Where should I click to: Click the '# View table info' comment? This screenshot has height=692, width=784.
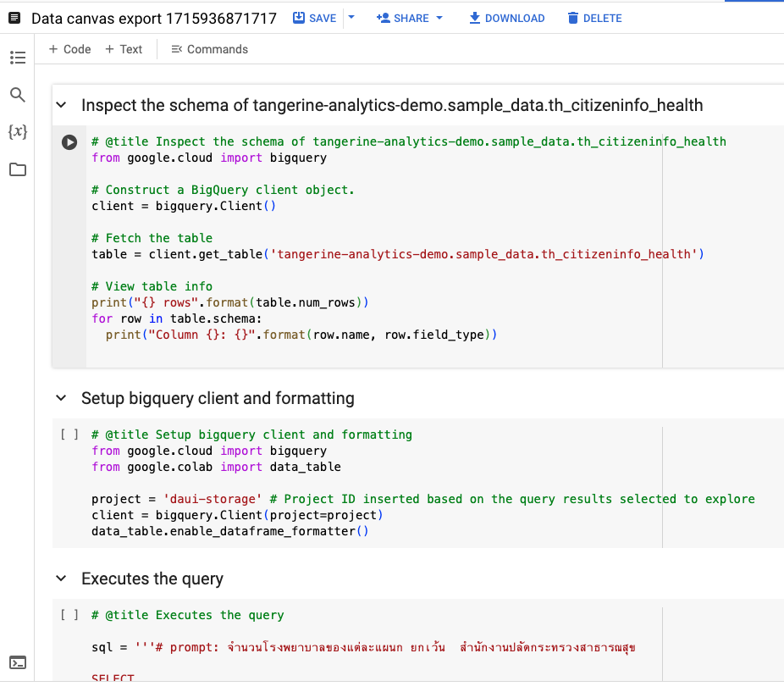[x=152, y=286]
